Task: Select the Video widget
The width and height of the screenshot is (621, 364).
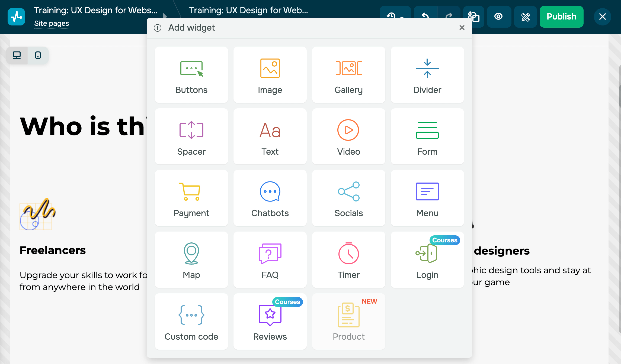Action: [348, 136]
